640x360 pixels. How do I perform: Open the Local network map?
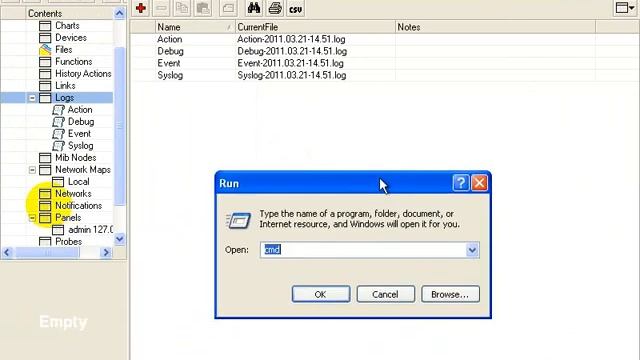pos(78,182)
